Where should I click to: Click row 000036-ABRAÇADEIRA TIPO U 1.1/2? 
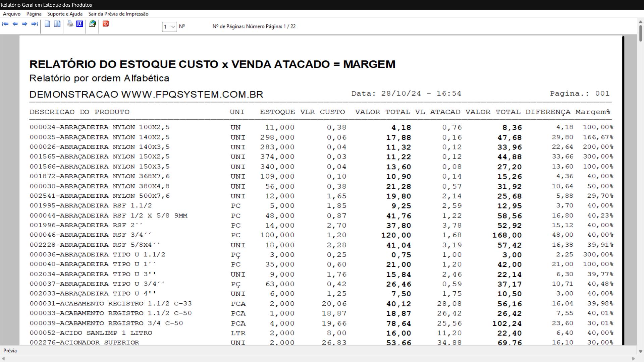(321, 255)
